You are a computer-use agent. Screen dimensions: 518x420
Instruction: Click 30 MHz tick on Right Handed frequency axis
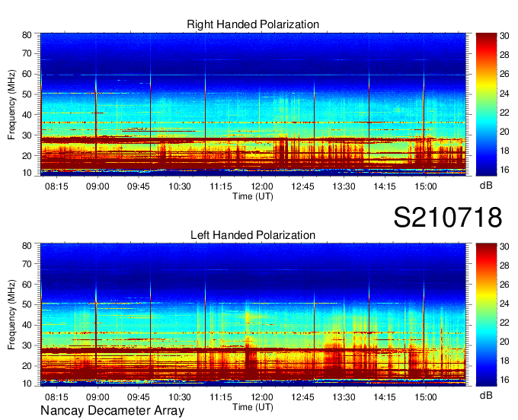[x=27, y=135]
